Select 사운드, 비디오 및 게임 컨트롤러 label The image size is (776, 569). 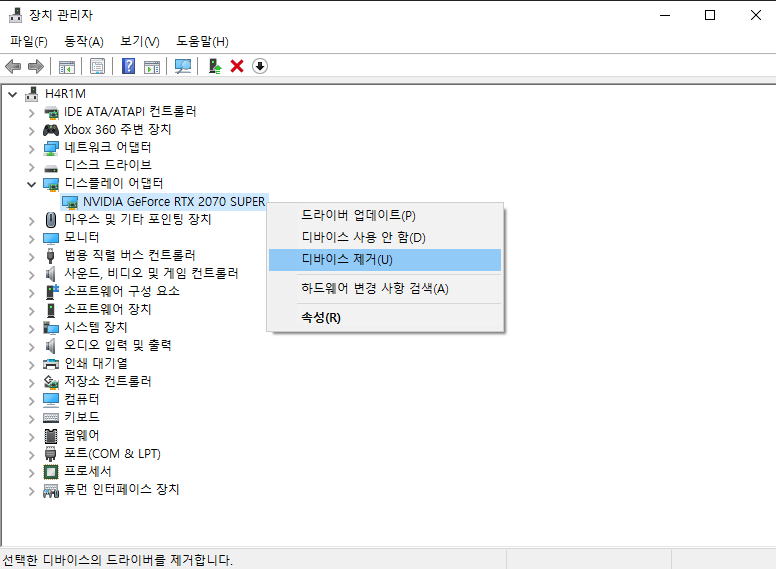pyautogui.click(x=151, y=273)
